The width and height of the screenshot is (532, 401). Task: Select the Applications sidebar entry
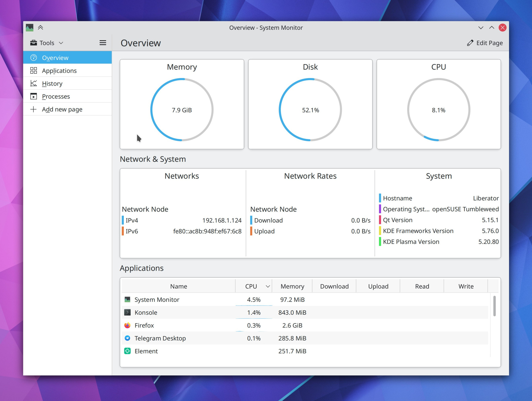pyautogui.click(x=59, y=70)
